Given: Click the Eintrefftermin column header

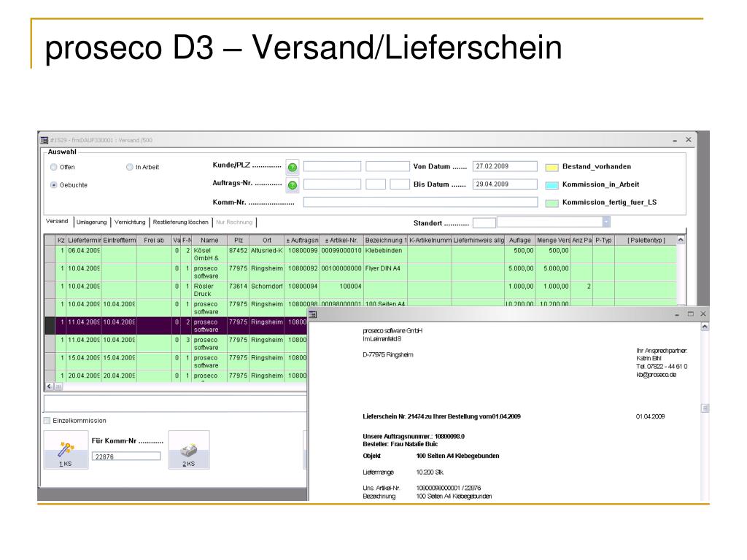Looking at the screenshot, I should (x=119, y=241).
